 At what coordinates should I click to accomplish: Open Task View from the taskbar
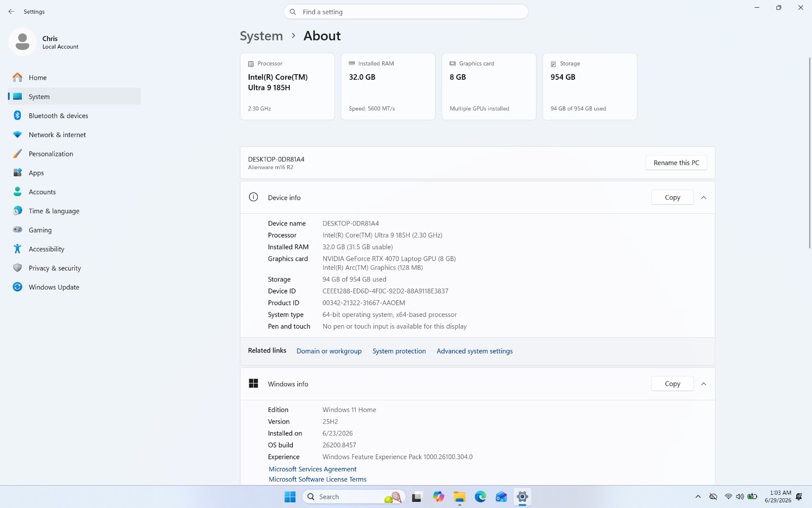point(417,497)
